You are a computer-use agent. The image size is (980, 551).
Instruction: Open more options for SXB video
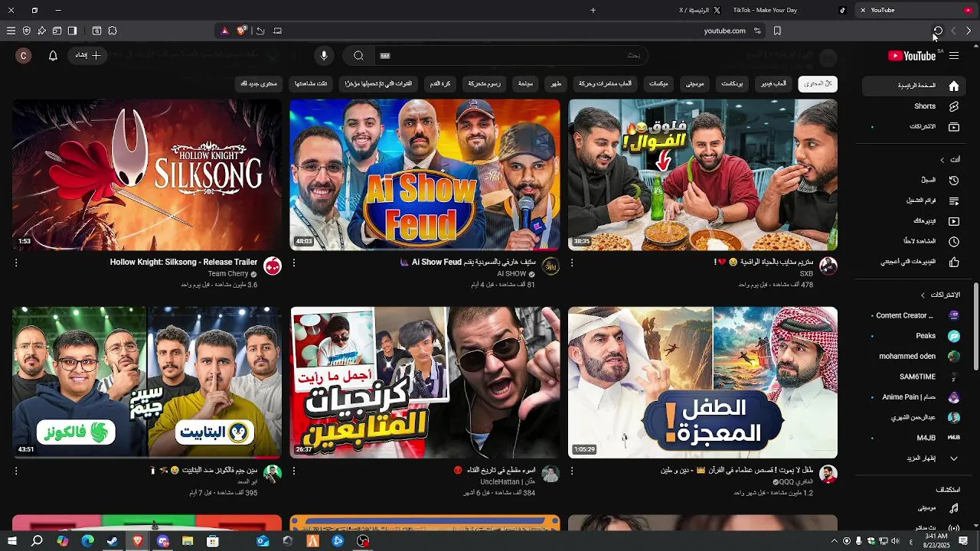(572, 262)
